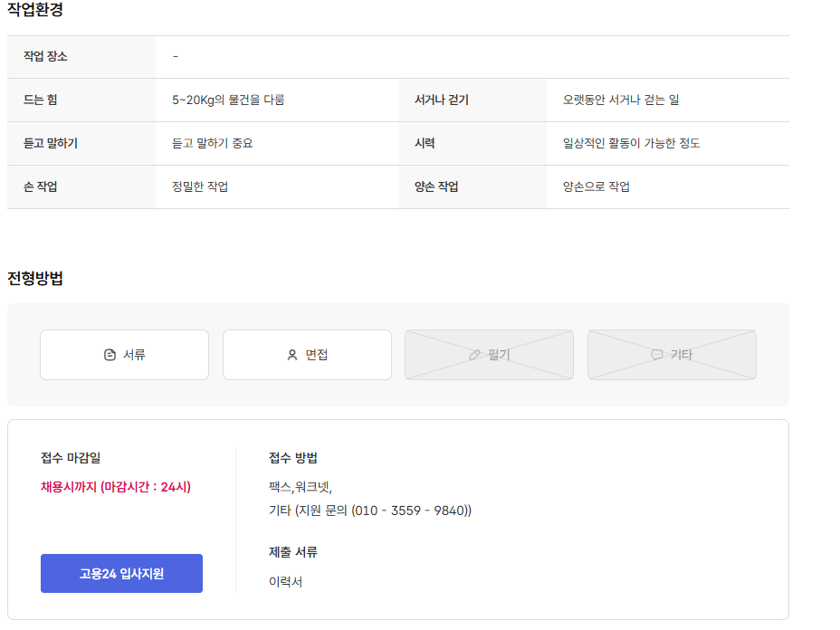Click the 시력 label cell
The height and width of the screenshot is (630, 840).
coord(425,143)
